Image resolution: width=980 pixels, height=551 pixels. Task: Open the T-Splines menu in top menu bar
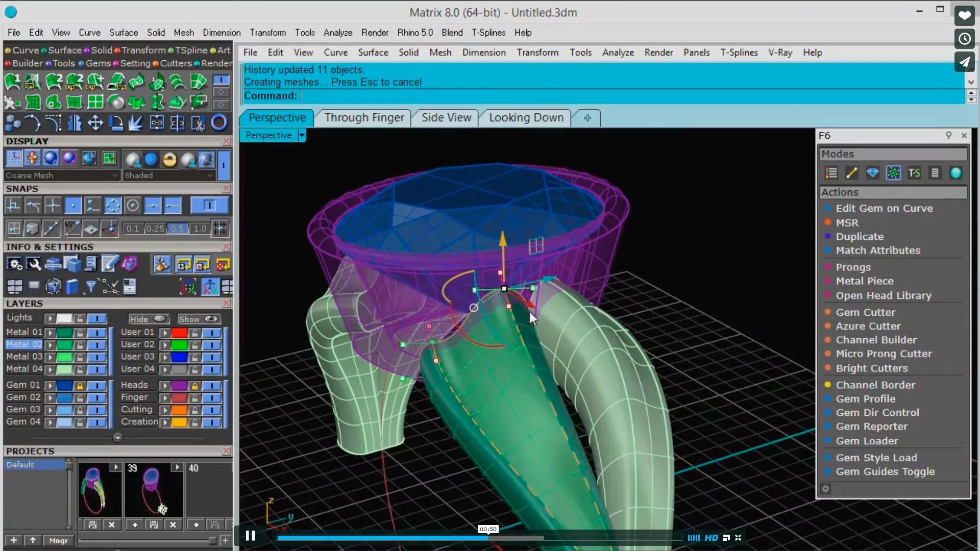488,33
